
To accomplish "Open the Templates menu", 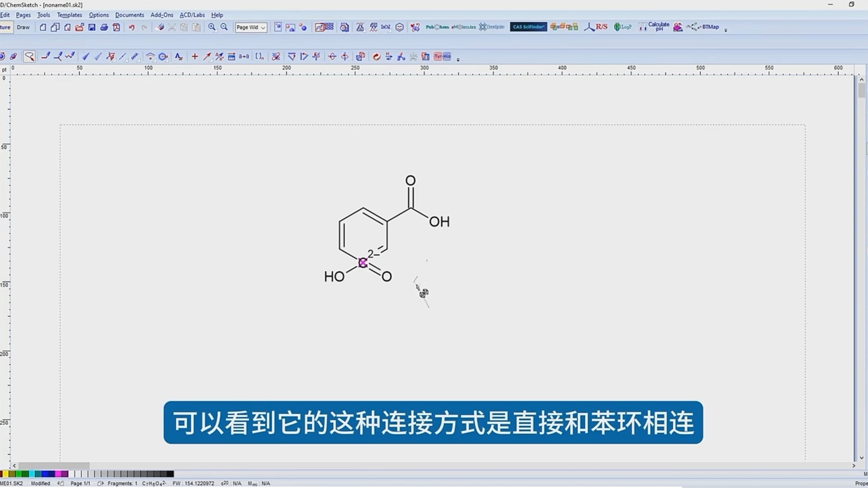I will pyautogui.click(x=70, y=15).
